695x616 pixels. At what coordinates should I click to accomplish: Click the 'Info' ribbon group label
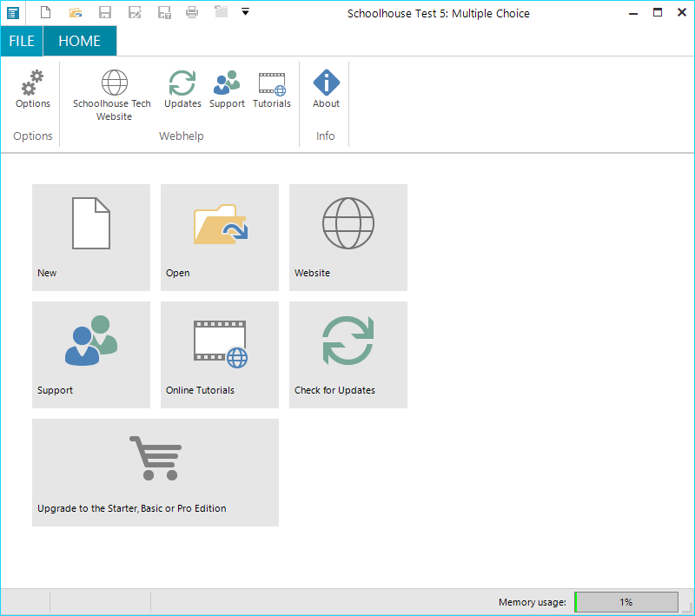point(325,136)
